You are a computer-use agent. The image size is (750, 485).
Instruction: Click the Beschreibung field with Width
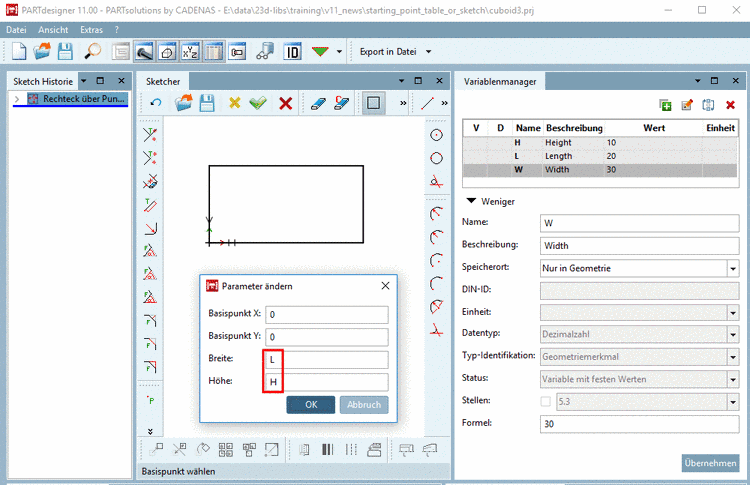click(640, 246)
